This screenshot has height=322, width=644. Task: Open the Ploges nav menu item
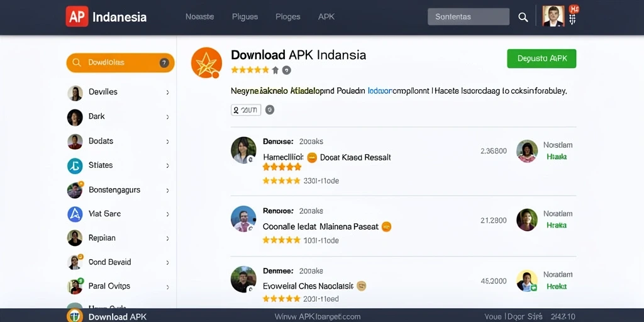[x=288, y=17]
